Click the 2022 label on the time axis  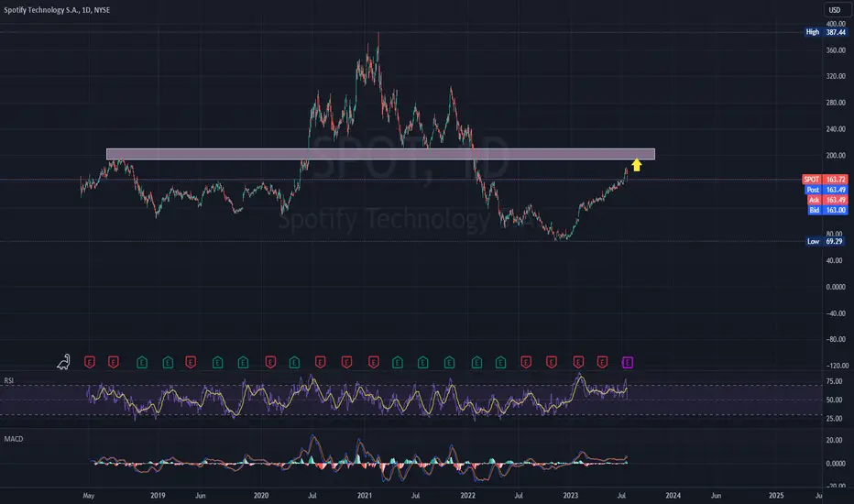pos(467,495)
